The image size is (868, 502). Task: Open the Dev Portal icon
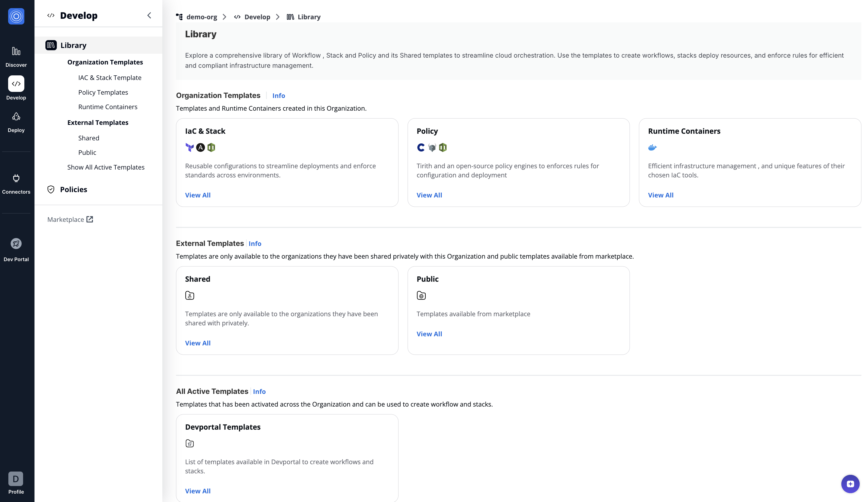pos(16,244)
